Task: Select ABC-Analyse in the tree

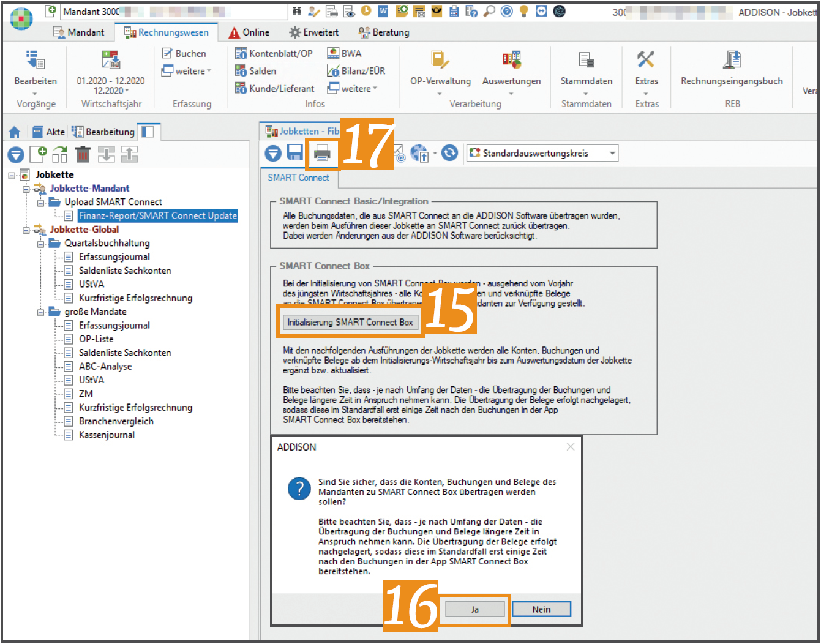Action: click(x=105, y=367)
